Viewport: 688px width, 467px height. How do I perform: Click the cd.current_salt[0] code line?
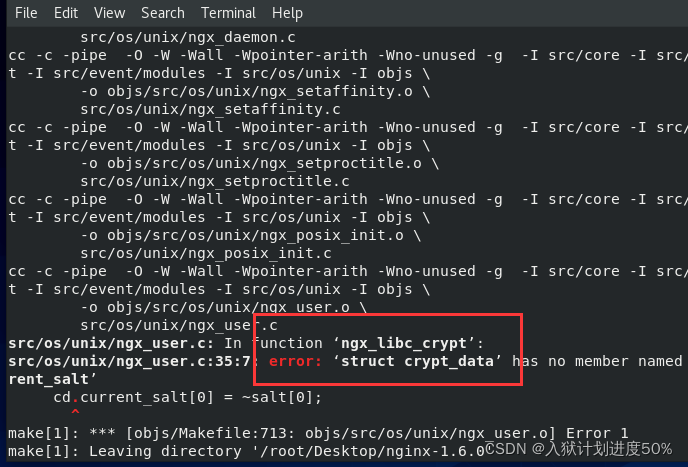187,398
